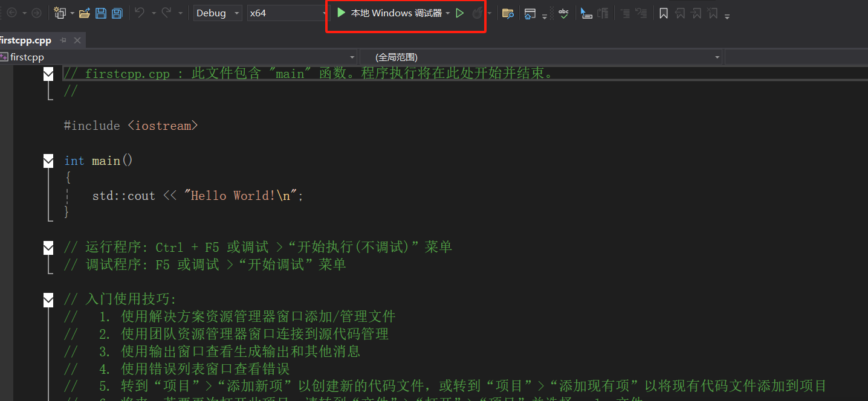Open the Redo history dropdown arrow

(x=180, y=13)
